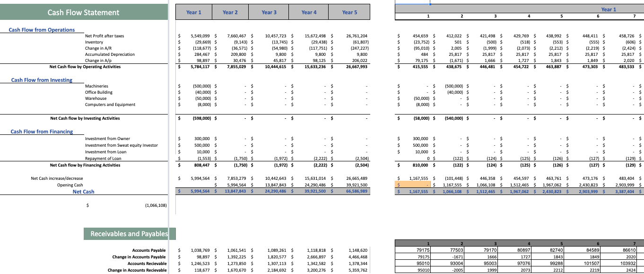Click the Year 3 Net Cash cell 24,290,486
Viewport: 644px width, 274px height.
[x=276, y=191]
